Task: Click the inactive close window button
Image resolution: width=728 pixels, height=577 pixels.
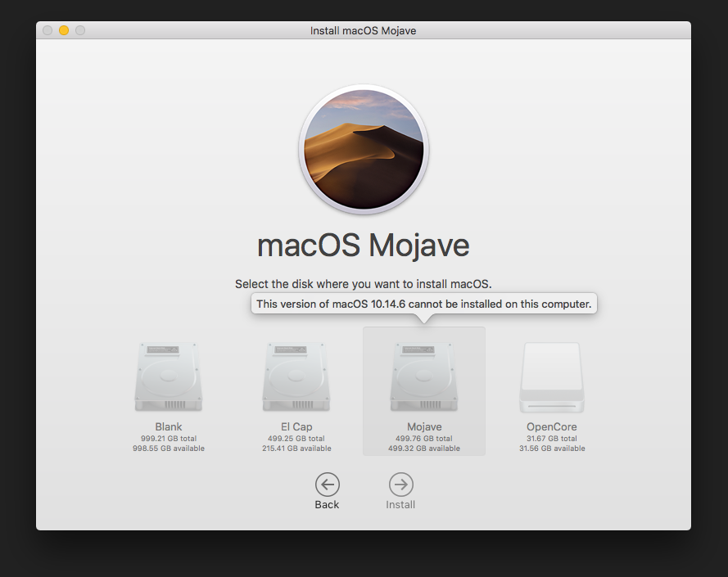Action: tap(47, 30)
